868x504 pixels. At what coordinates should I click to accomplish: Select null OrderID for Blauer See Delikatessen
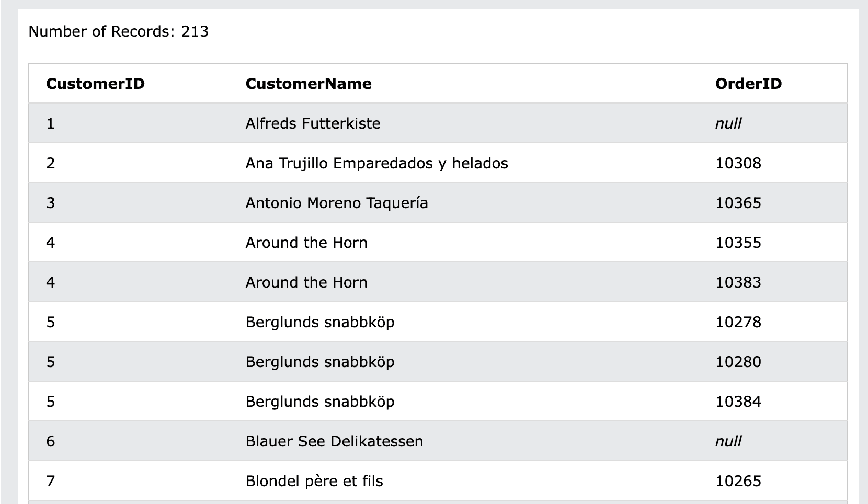click(728, 441)
